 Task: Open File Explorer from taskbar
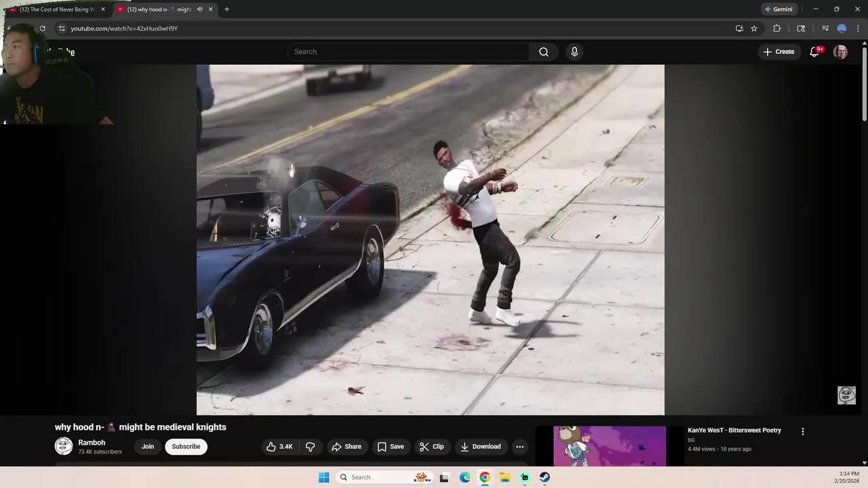505,477
